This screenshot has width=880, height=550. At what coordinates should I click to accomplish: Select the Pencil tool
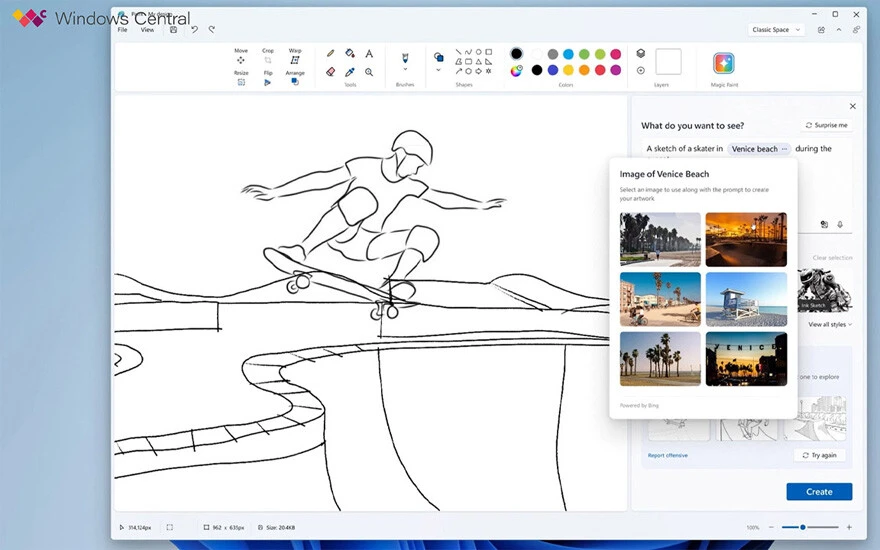331,54
